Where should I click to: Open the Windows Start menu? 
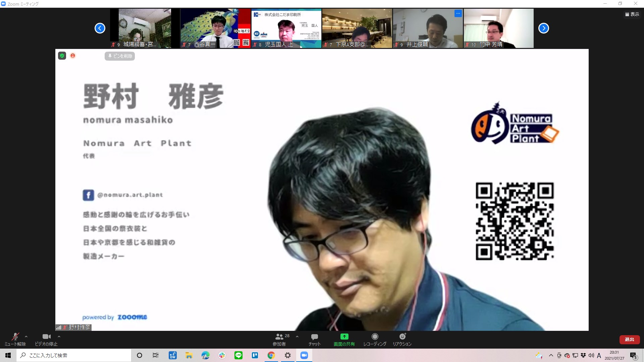8,355
